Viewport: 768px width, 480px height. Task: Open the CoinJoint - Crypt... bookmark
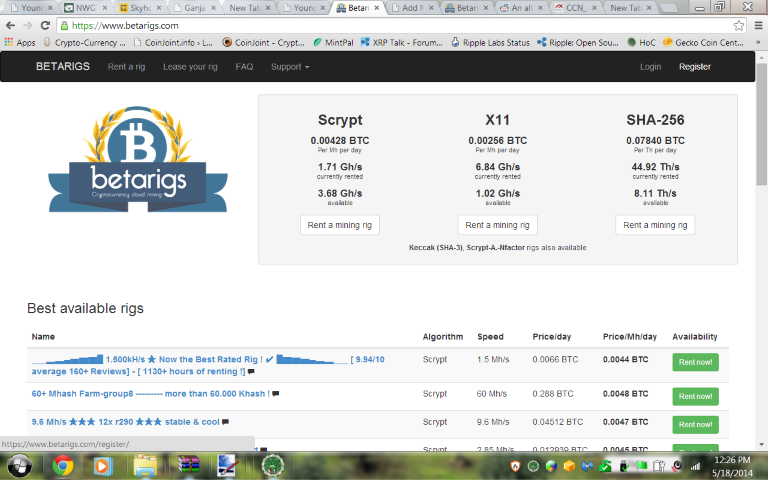pos(264,43)
